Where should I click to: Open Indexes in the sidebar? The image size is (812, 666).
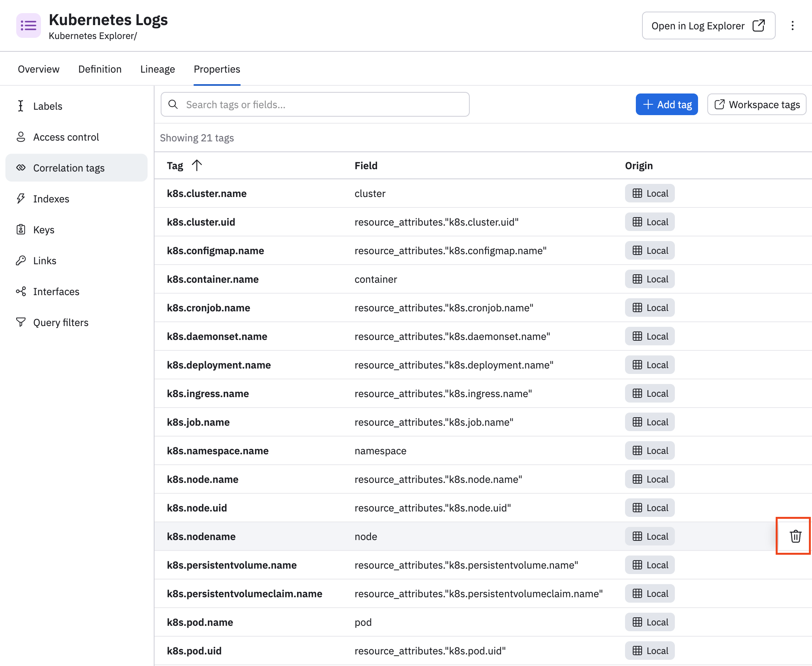(x=76, y=199)
